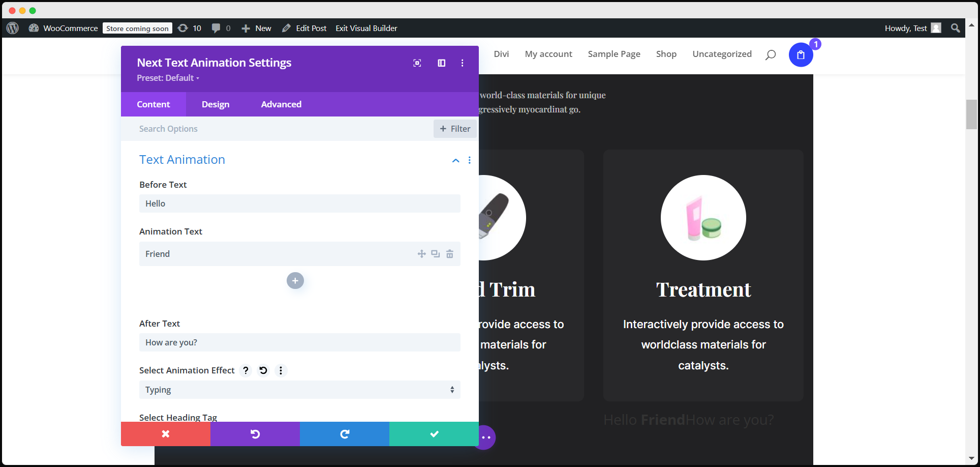Image resolution: width=980 pixels, height=467 pixels.
Task: Edit the Before Text field containing Hello
Action: [300, 203]
